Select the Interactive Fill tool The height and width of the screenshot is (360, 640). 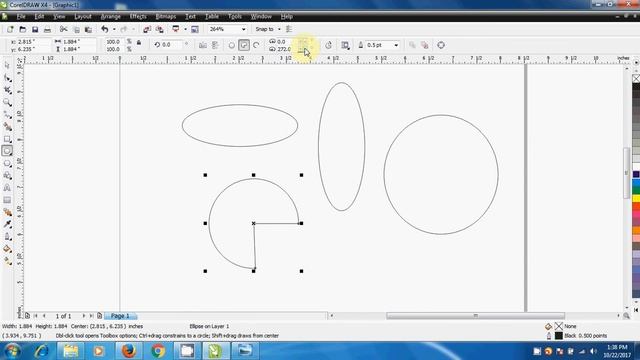point(7,261)
